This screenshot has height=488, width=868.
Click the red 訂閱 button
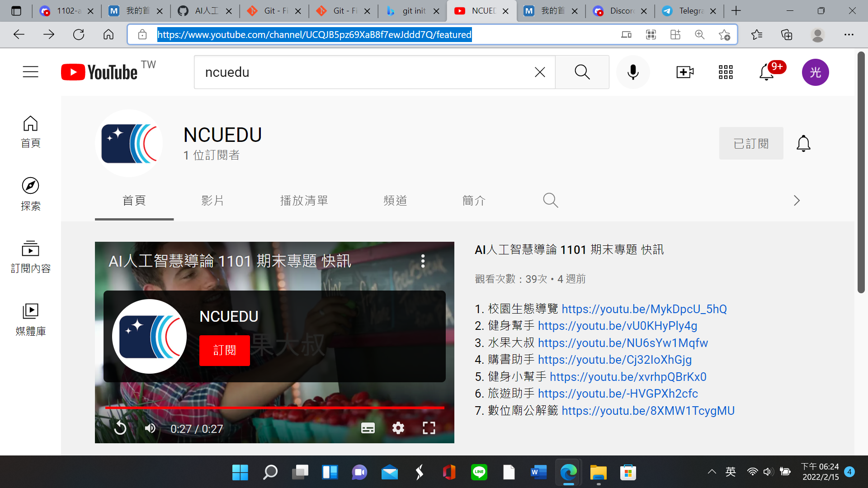click(225, 350)
